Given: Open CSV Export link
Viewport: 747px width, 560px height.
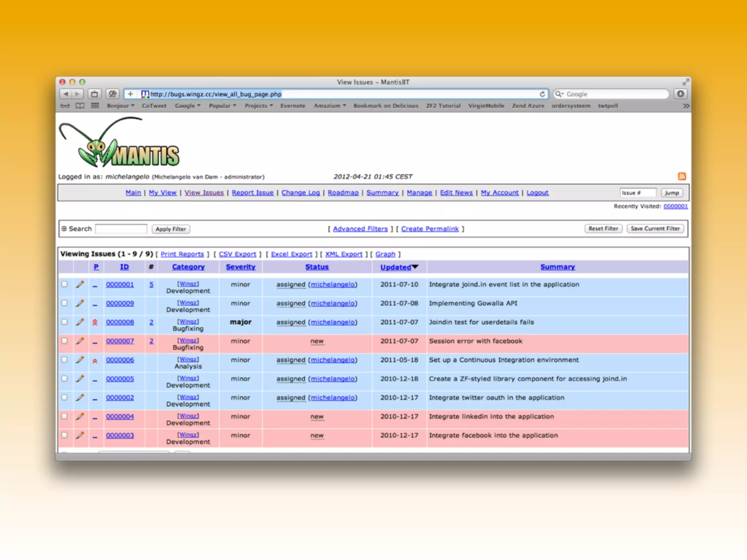Looking at the screenshot, I should (237, 254).
